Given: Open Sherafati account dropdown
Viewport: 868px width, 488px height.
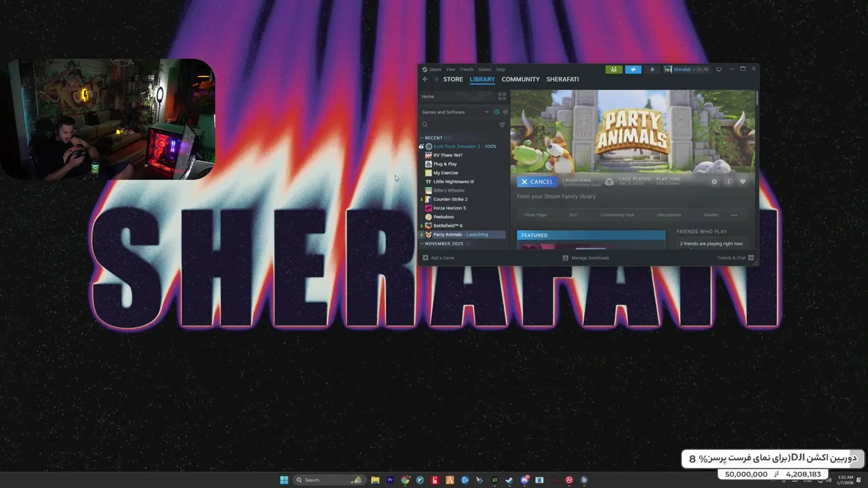Looking at the screenshot, I should (x=686, y=69).
